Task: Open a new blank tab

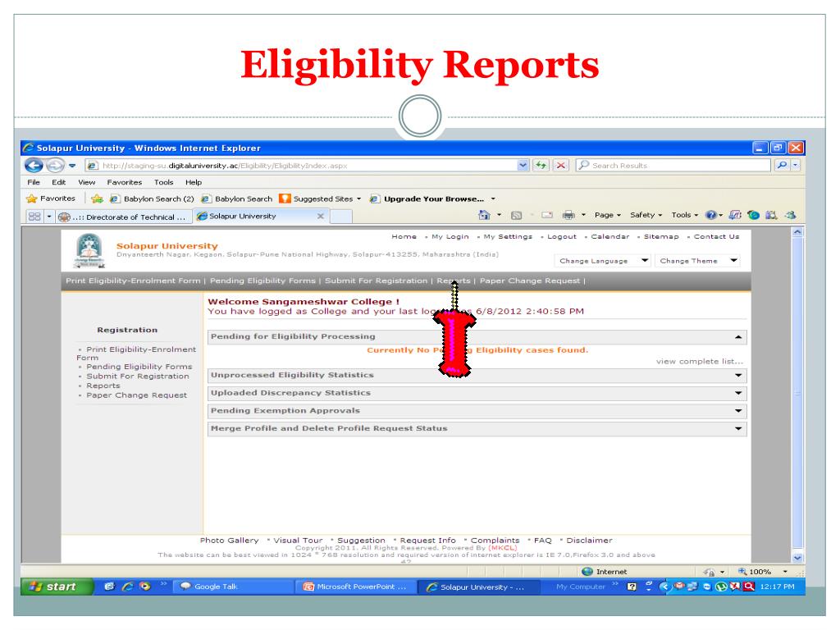Action: (341, 217)
